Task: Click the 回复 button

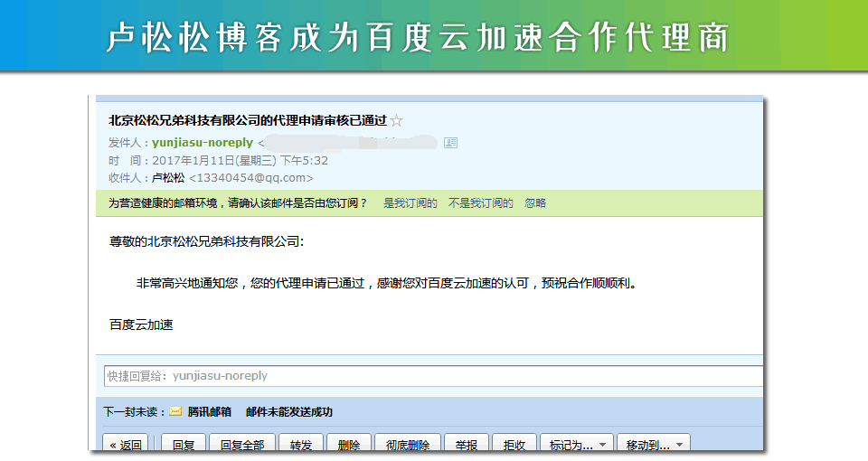Action: pos(184,443)
